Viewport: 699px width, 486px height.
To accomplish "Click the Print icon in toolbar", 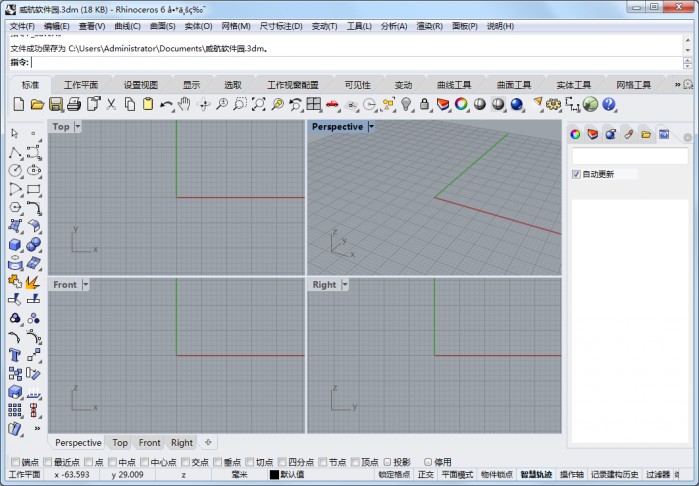I will 74,104.
